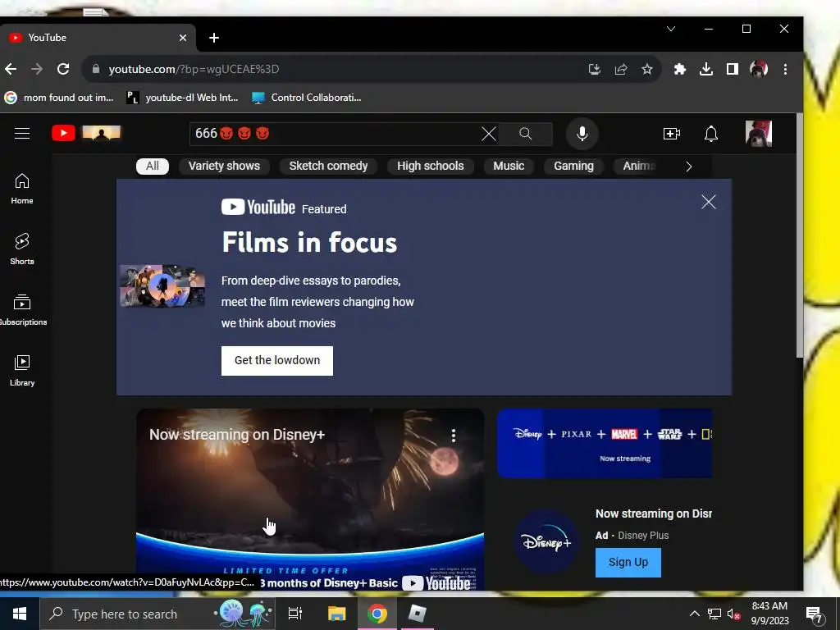Bookmark this page with star icon
Image resolution: width=840 pixels, height=630 pixels.
(x=647, y=69)
